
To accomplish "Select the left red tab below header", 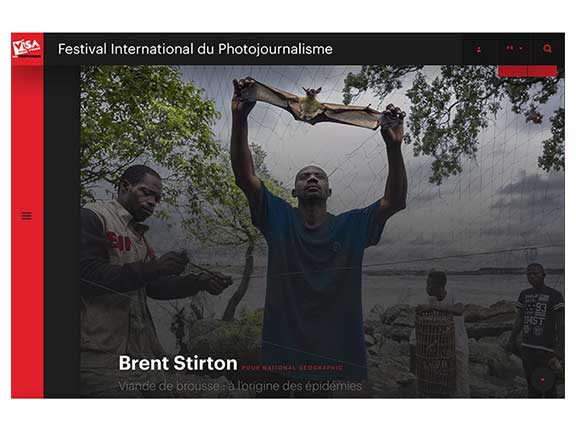I will [512, 71].
